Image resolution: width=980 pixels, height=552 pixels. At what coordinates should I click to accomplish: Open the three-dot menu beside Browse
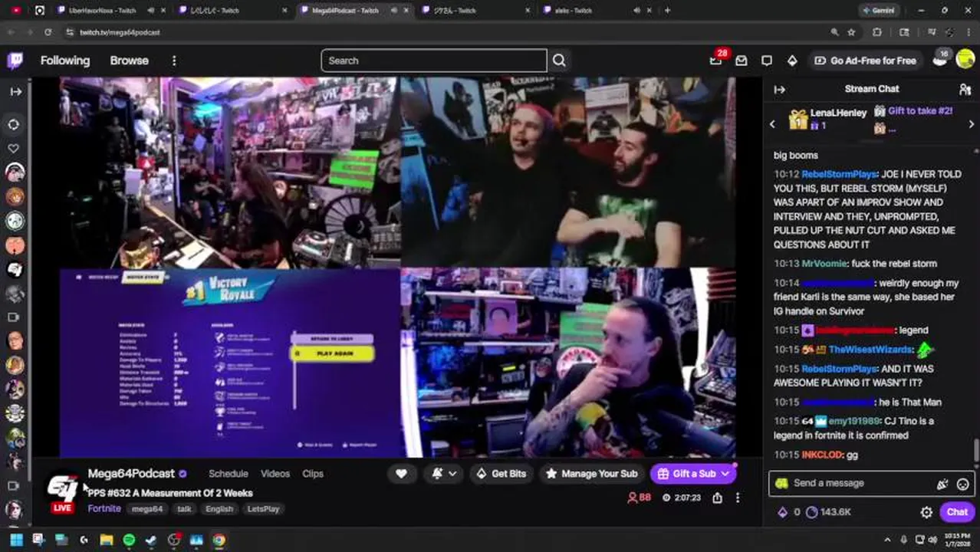174,61
